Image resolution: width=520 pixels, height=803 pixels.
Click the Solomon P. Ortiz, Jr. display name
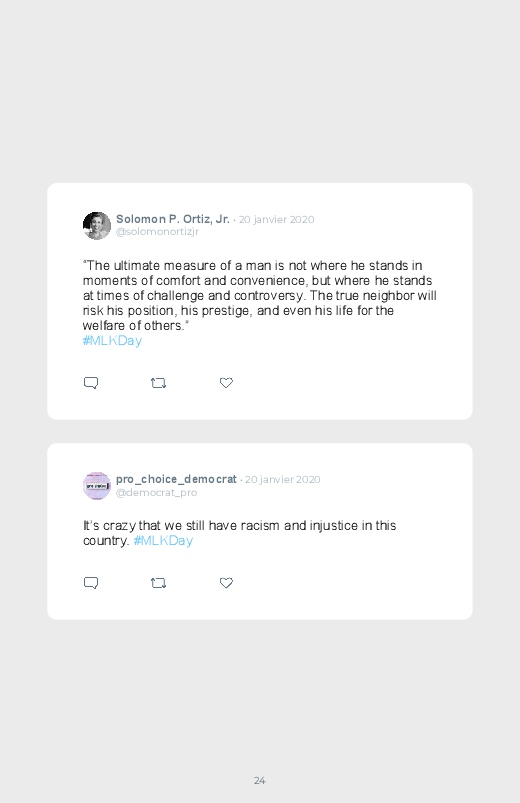[173, 219]
